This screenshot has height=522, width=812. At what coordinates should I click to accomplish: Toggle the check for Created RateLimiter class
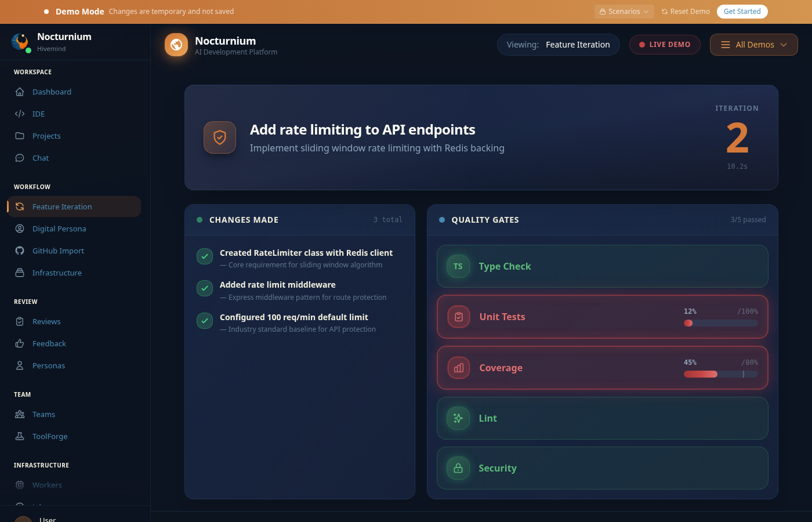tap(205, 256)
